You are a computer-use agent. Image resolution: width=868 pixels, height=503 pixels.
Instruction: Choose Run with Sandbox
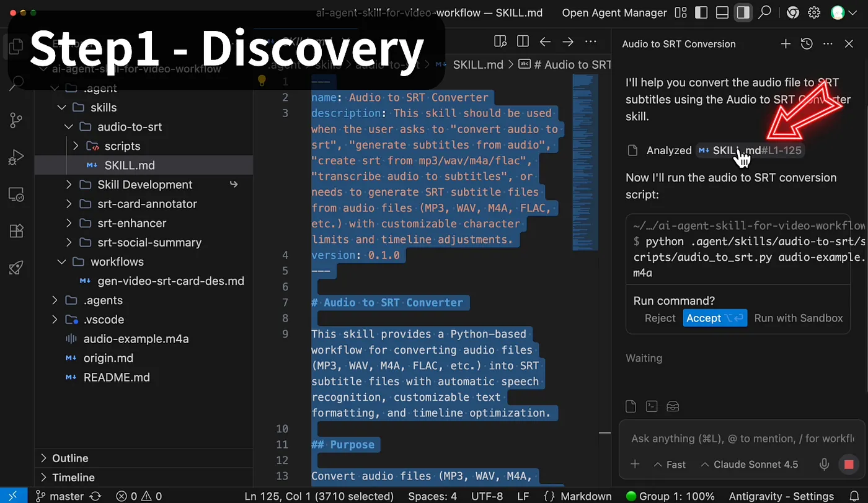799,318
